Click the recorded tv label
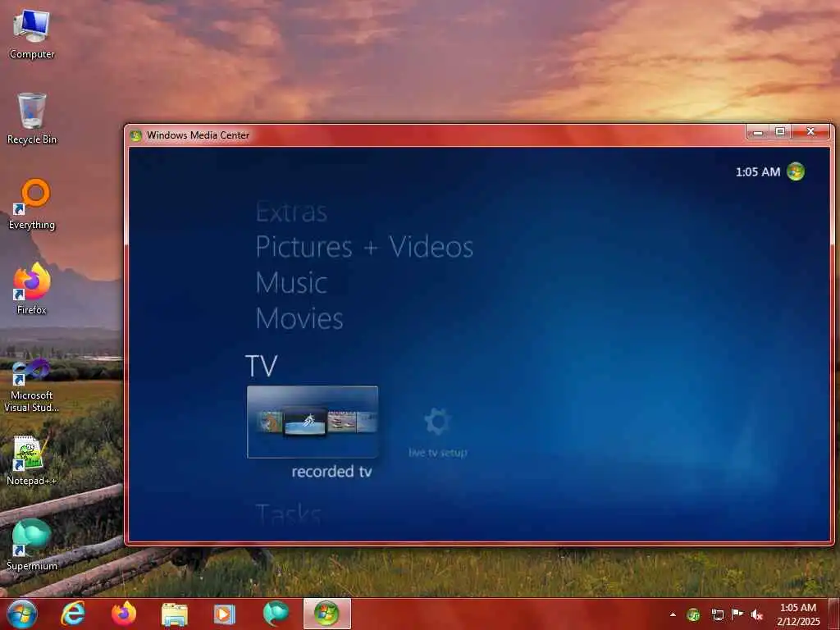The width and height of the screenshot is (840, 630). (x=331, y=472)
